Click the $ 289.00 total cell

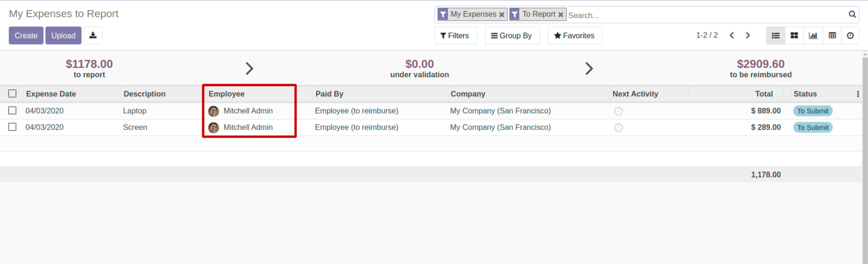766,127
